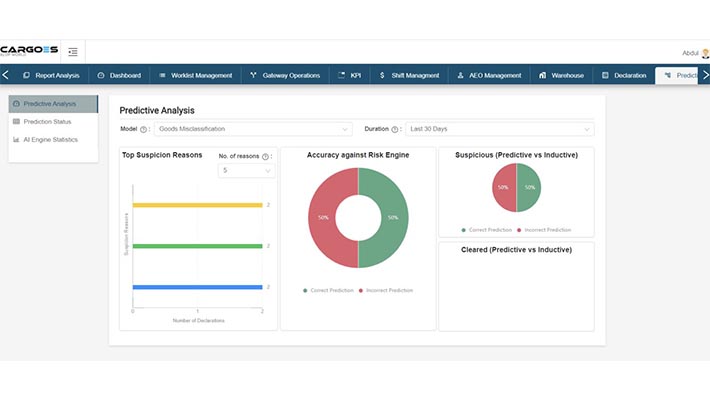
Task: Toggle the sidebar collapse menu icon
Action: 73,51
